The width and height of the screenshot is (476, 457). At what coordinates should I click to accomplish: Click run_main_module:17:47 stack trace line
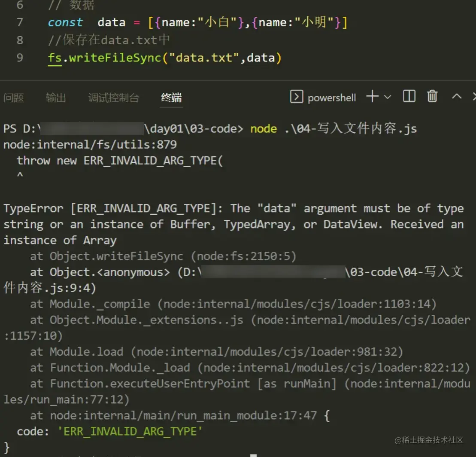[180, 415]
